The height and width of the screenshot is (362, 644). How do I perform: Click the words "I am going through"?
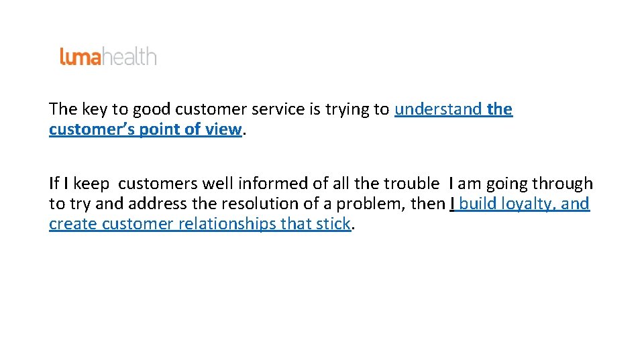tap(521, 184)
